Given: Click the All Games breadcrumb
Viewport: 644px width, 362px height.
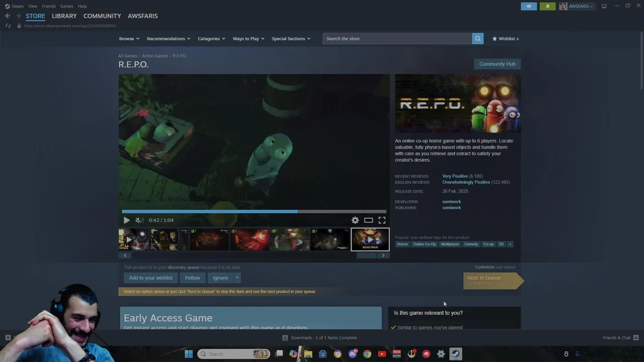Looking at the screenshot, I should pyautogui.click(x=128, y=56).
